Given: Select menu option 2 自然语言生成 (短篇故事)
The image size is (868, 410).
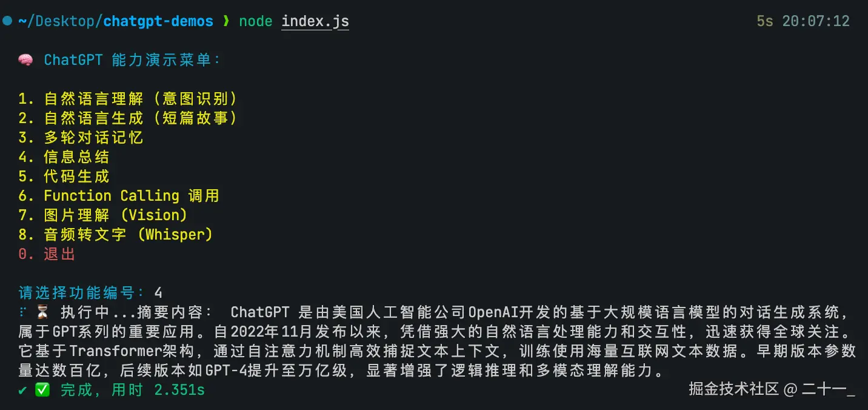Looking at the screenshot, I should pyautogui.click(x=128, y=118).
